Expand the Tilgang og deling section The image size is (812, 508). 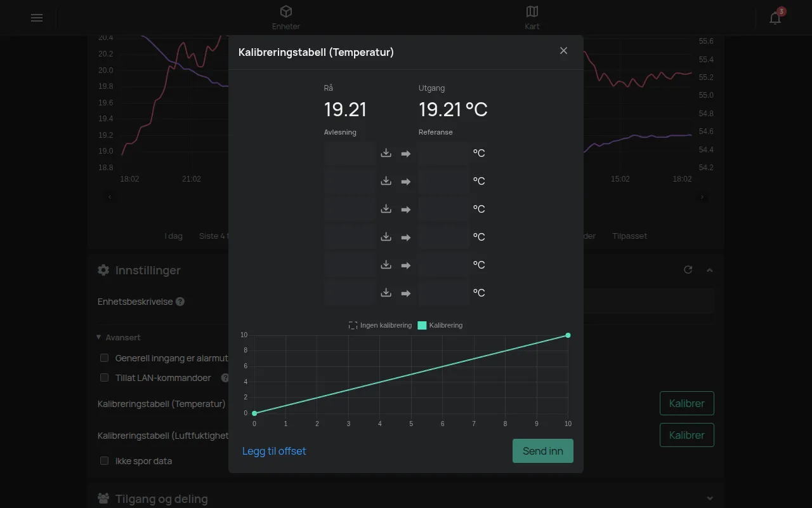(710, 498)
